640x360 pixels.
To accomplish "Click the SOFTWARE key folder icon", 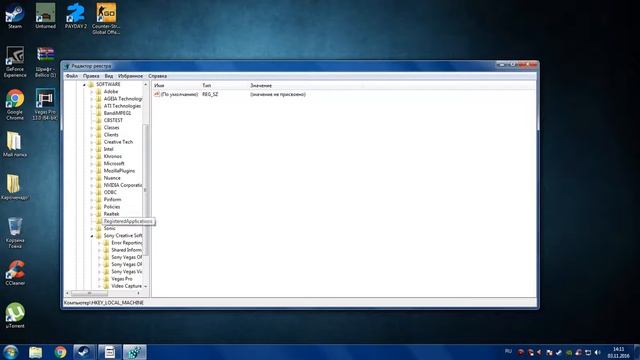I will (91, 84).
